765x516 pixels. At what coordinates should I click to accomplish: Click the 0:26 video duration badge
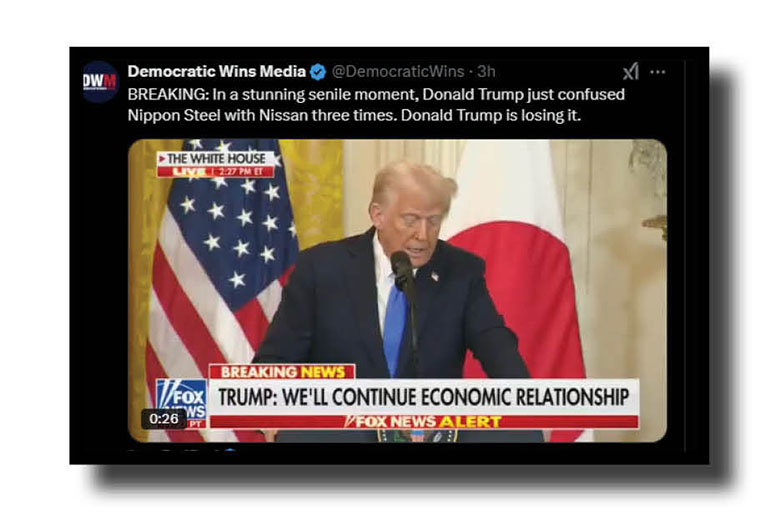[x=164, y=418]
